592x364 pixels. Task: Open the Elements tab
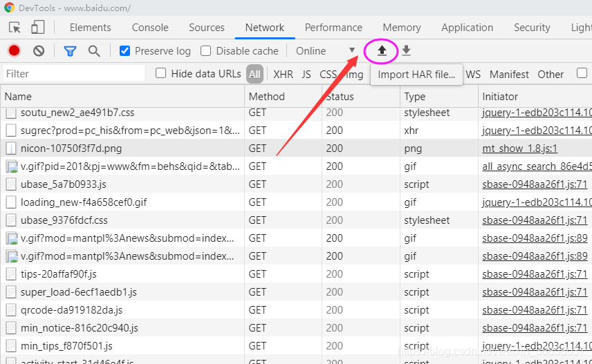[x=90, y=28]
